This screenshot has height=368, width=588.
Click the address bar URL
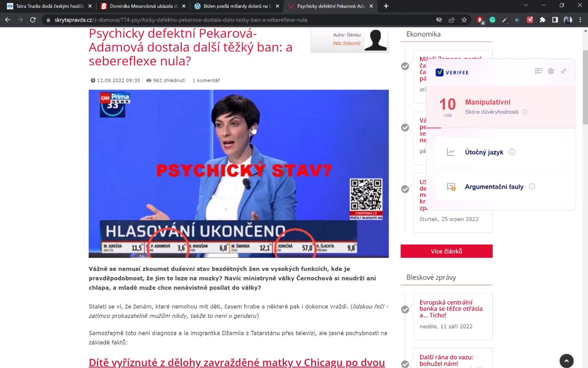tap(181, 20)
